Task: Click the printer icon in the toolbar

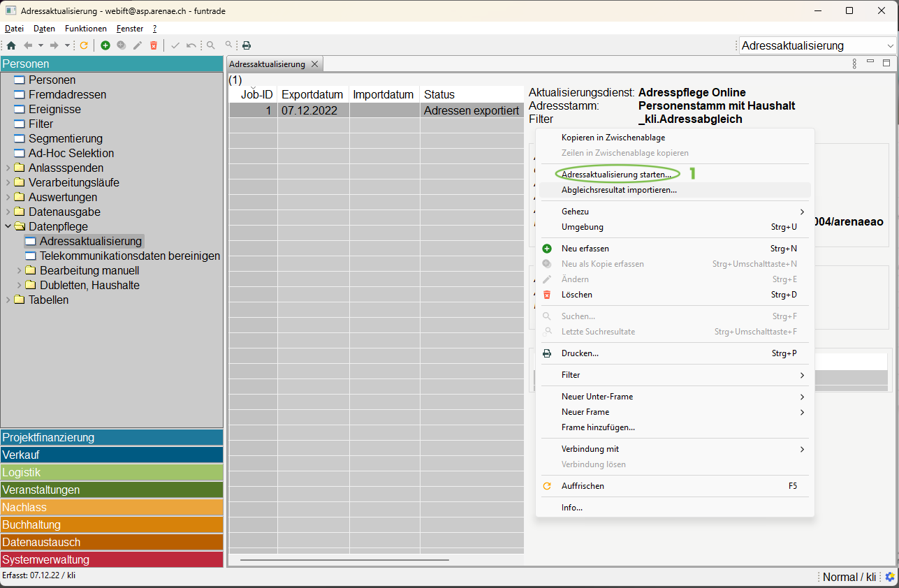Action: (x=247, y=45)
